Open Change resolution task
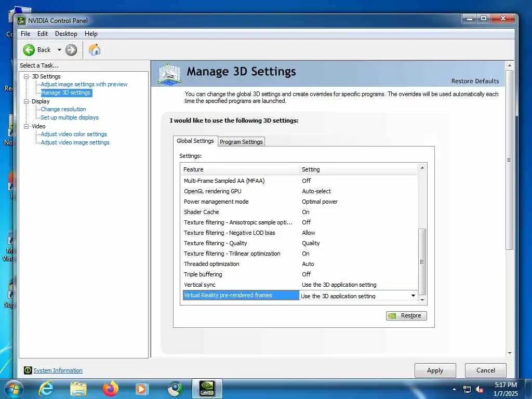The image size is (532, 399). pyautogui.click(x=63, y=109)
